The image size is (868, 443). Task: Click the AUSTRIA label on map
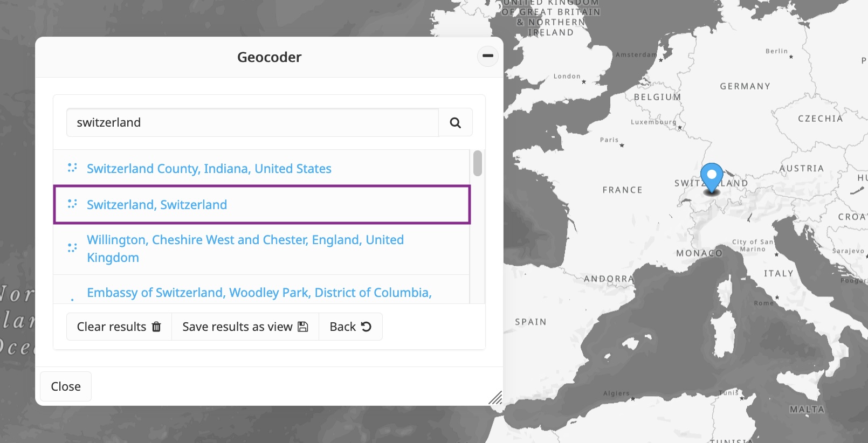pos(802,168)
